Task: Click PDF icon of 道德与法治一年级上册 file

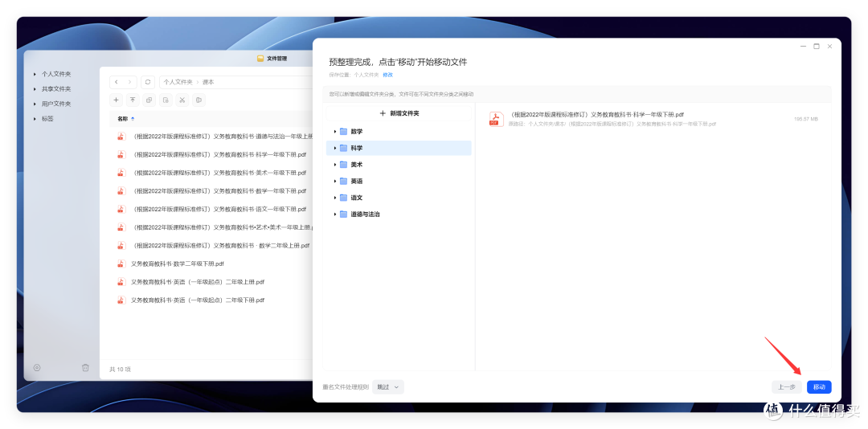Action: coord(121,137)
